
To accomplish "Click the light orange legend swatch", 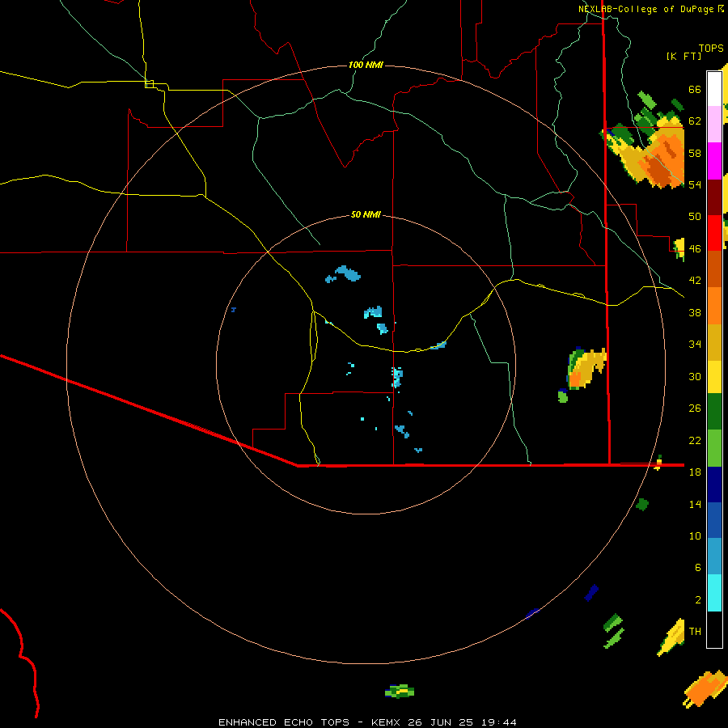I will click(x=714, y=306).
